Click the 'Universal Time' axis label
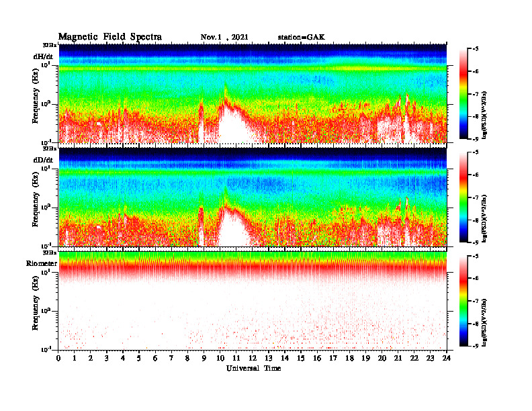The height and width of the screenshot is (411, 532). pos(253,368)
